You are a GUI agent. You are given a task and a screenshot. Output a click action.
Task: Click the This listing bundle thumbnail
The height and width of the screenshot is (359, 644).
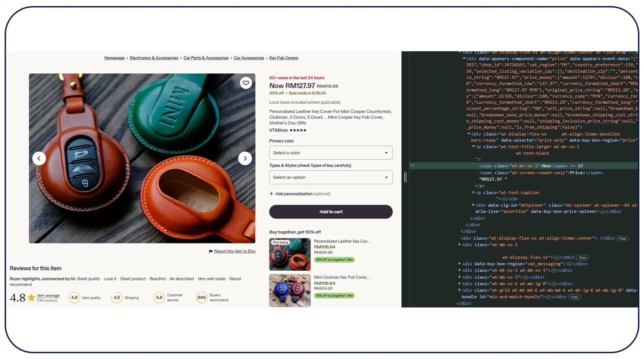pyautogui.click(x=290, y=254)
